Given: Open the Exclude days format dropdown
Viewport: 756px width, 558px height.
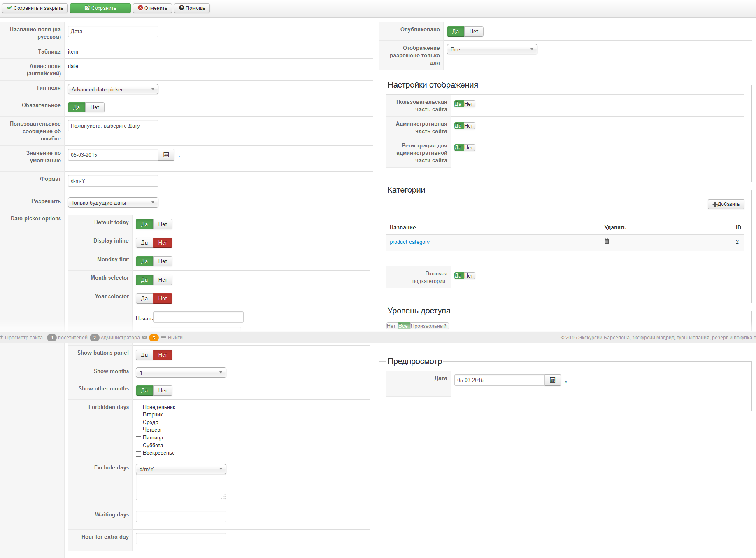Looking at the screenshot, I should (x=181, y=469).
